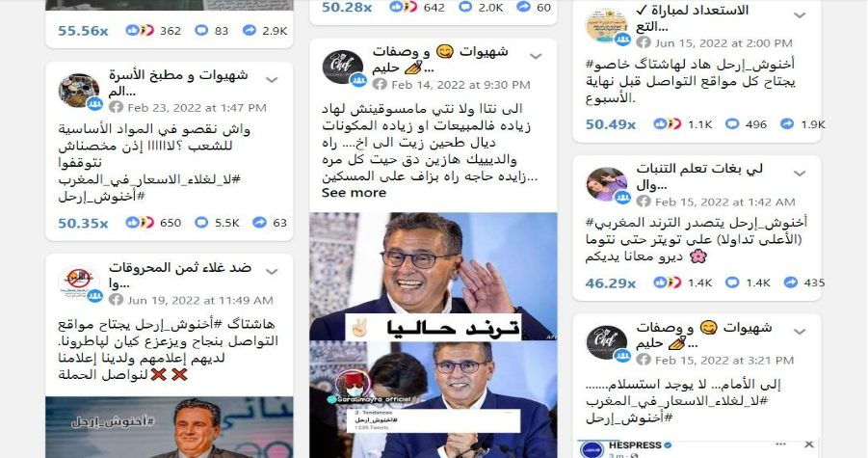Viewport: 868px width, 458px height.
Task: Open chevron menu on Jun 19, 2022 post
Action: click(x=272, y=272)
